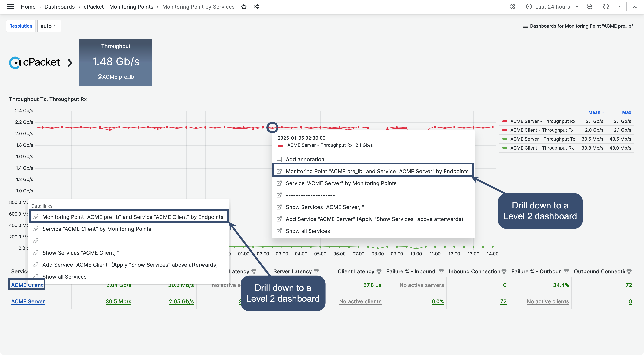Refresh the dashboard
The height and width of the screenshot is (355, 644).
pos(606,7)
